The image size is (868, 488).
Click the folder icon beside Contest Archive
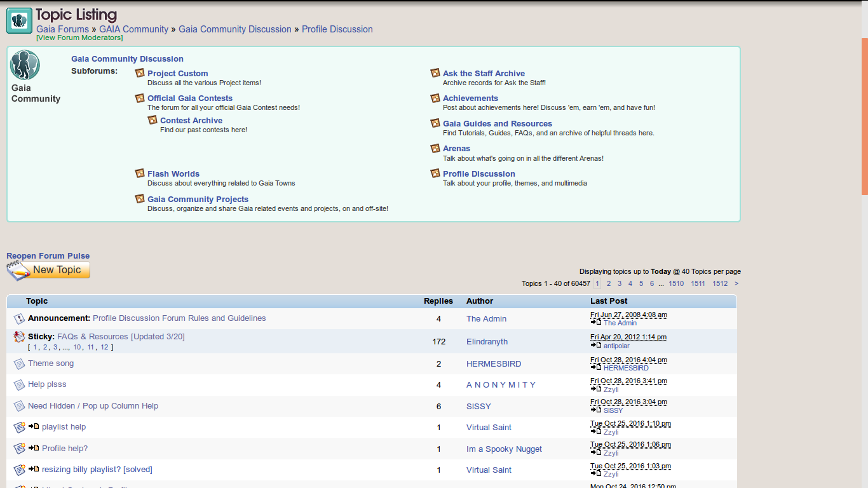point(153,120)
